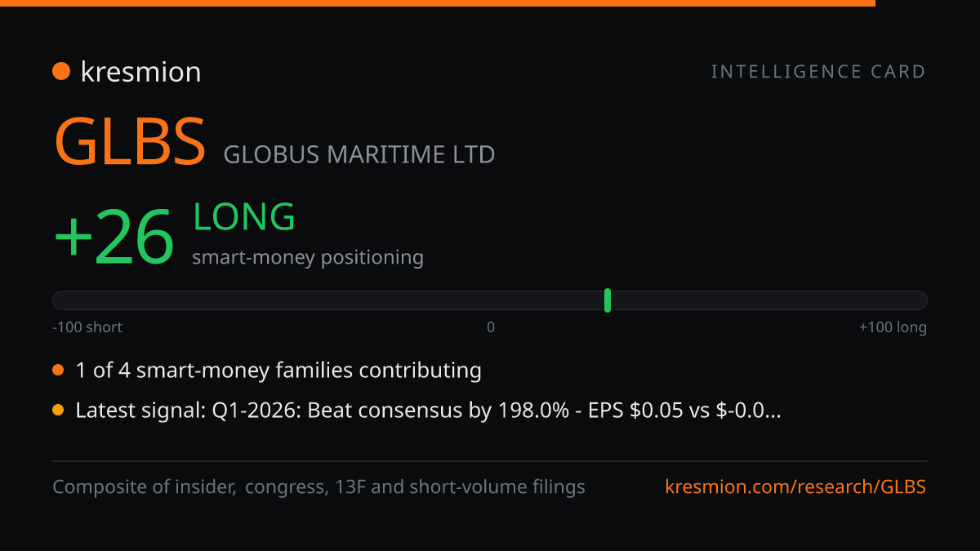Click the 1 of 4 smart-money families text
The height and width of the screenshot is (551, 980).
coord(278,371)
